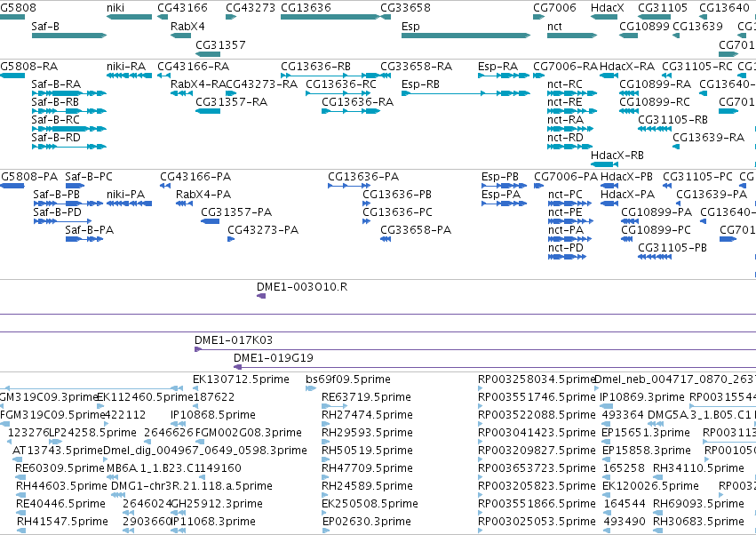Select the FGM002G08.3prime EST label

coord(249,433)
